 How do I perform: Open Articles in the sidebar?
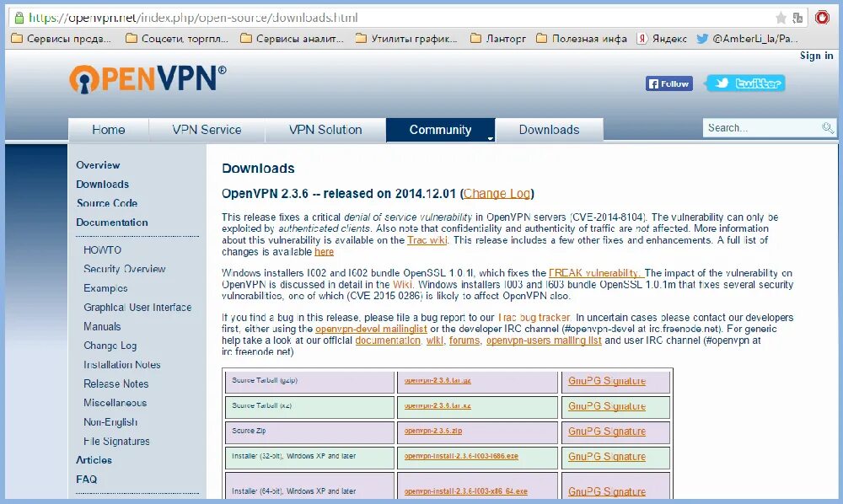(x=94, y=460)
